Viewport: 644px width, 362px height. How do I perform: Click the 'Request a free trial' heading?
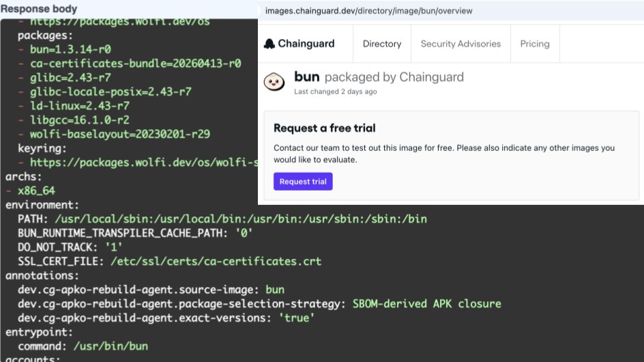(325, 128)
